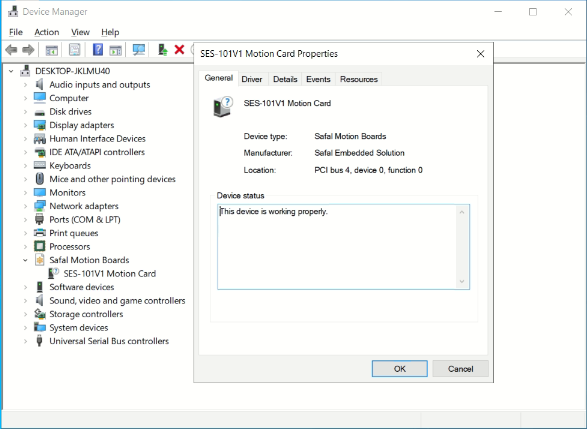Expand the Software devices node
Screen dimensions: 587x429
click(x=25, y=287)
